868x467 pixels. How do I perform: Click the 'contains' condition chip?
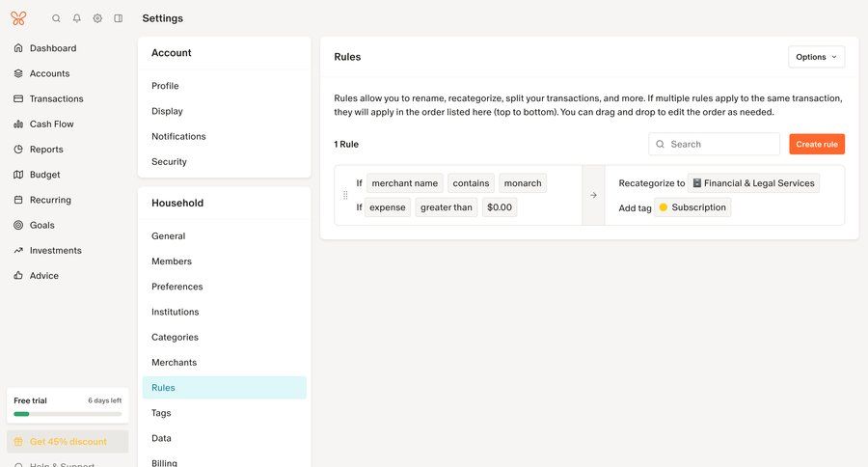(x=471, y=182)
